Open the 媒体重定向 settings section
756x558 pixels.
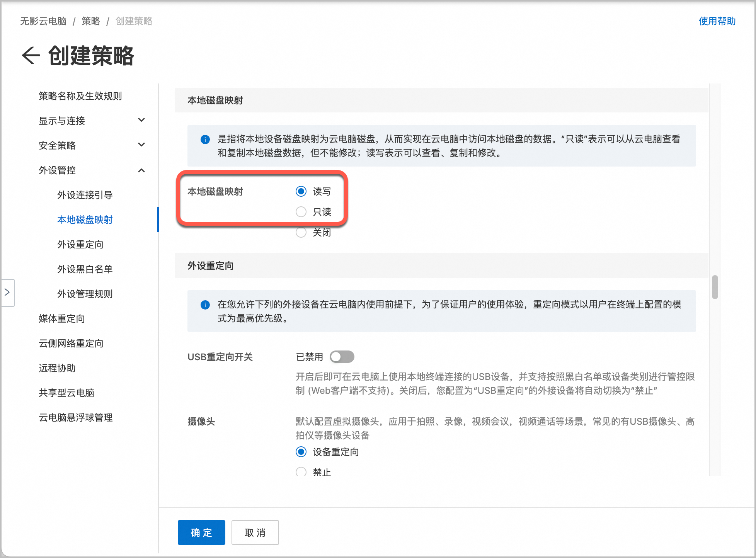click(62, 318)
